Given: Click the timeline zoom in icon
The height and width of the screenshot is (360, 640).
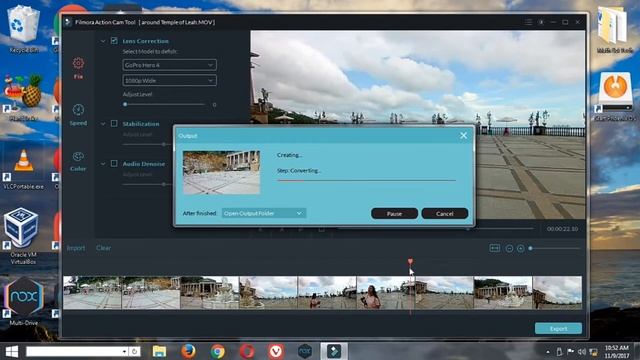Looking at the screenshot, I should 520,248.
